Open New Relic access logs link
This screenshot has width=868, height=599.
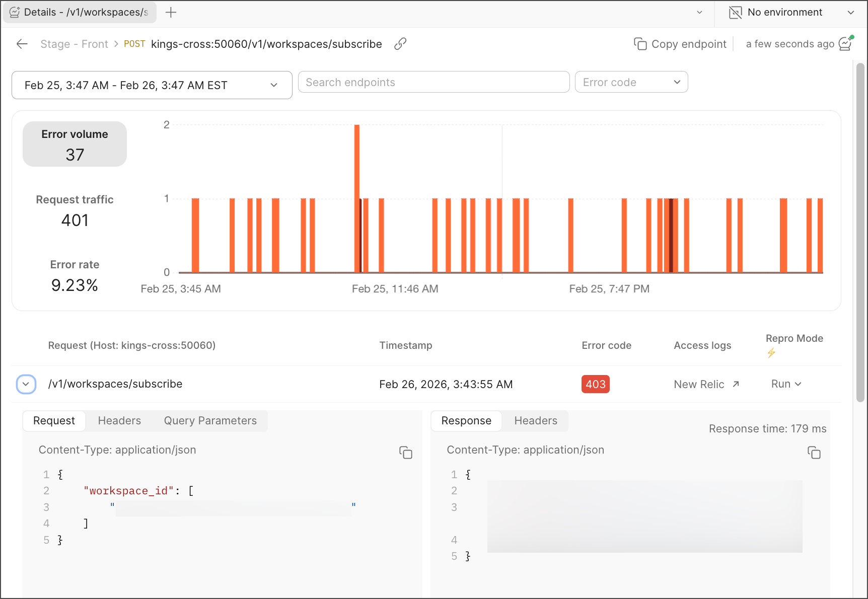pyautogui.click(x=706, y=385)
